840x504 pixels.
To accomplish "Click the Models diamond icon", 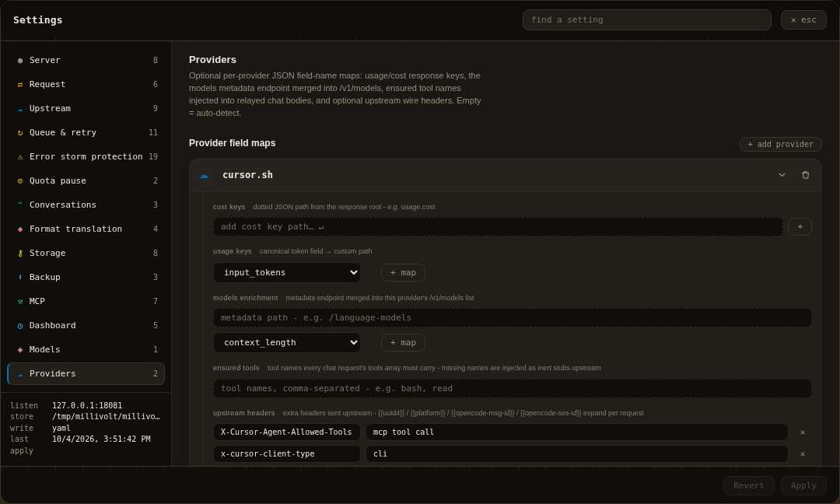I will 19,350.
